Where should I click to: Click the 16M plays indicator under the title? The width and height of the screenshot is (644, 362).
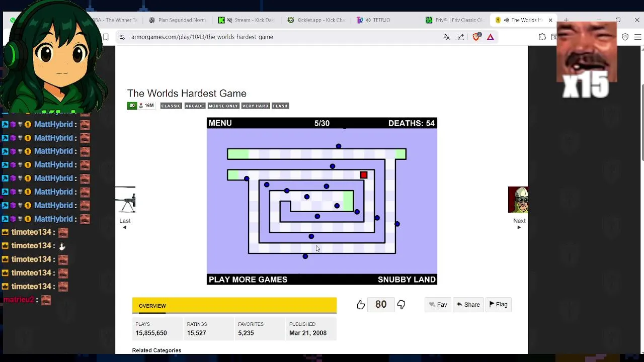(x=146, y=106)
